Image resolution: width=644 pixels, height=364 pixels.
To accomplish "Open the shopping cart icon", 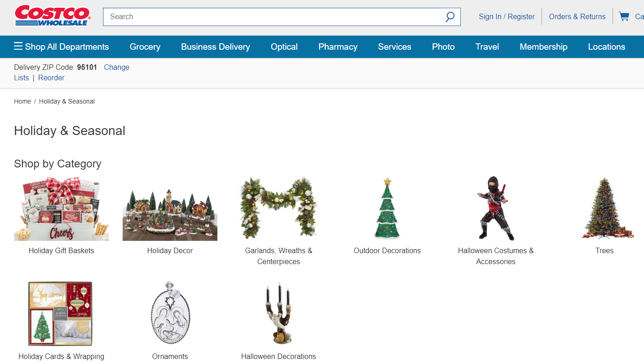I will 623,16.
